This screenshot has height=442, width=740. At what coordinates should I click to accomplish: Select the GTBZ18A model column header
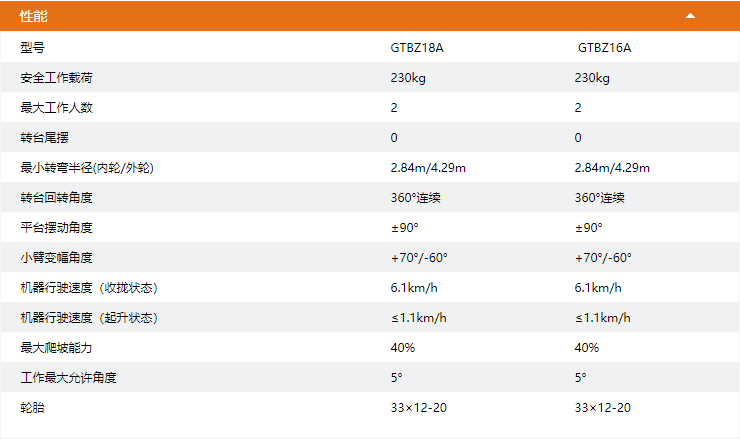[x=416, y=47]
